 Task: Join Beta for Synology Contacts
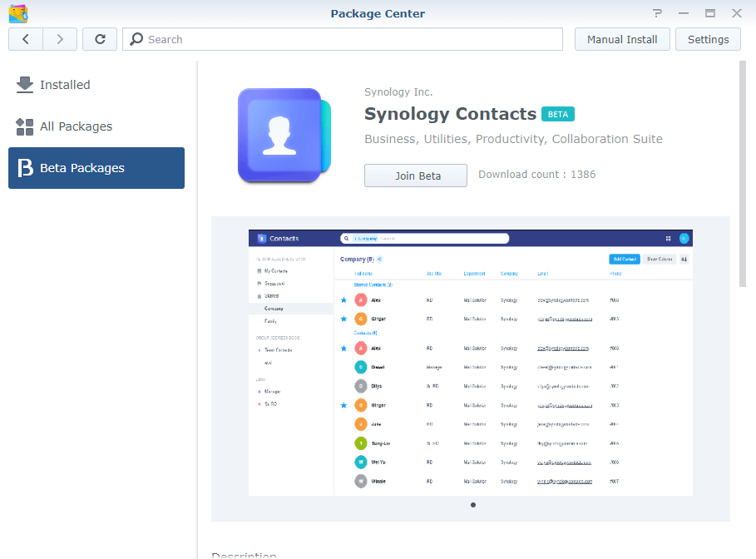pyautogui.click(x=416, y=176)
